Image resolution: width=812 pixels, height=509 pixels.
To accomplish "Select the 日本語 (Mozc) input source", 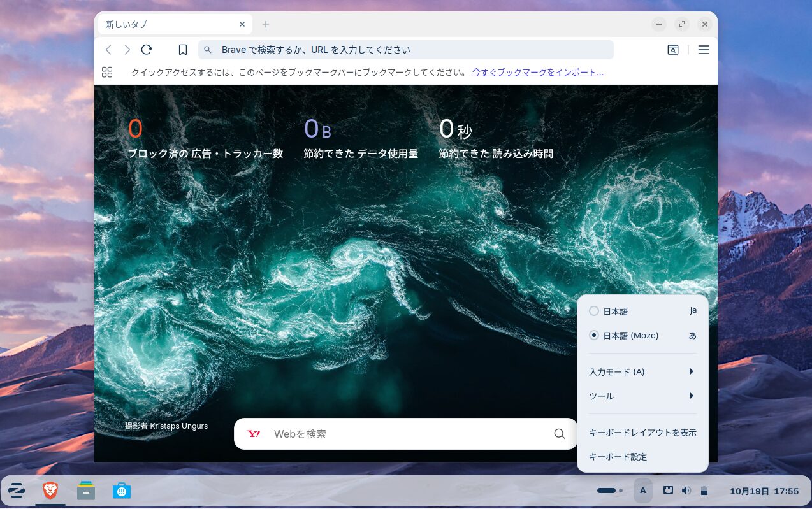I will click(x=630, y=335).
